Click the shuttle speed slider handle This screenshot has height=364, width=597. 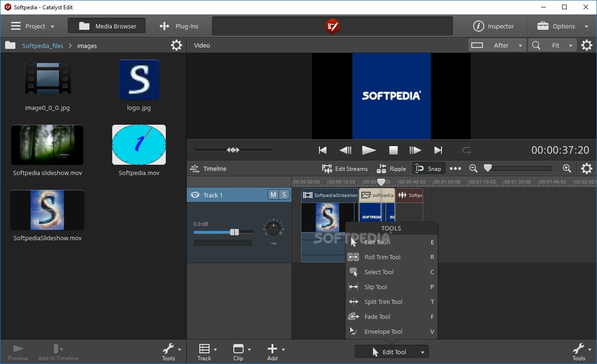point(233,150)
